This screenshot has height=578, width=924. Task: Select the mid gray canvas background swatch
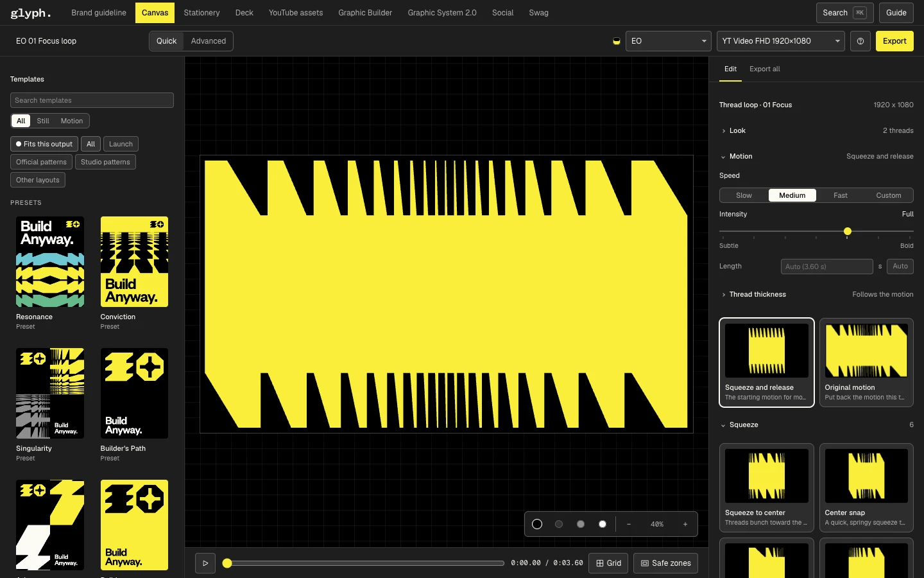[581, 524]
